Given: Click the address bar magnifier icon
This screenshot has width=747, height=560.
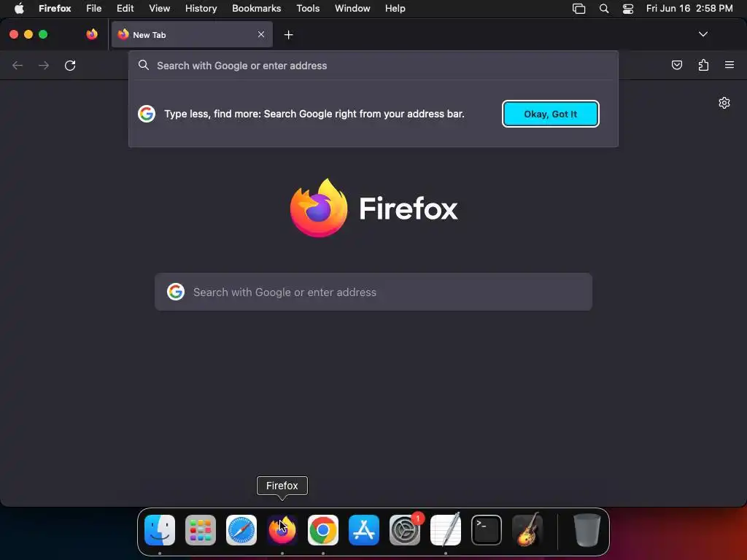Looking at the screenshot, I should coord(144,65).
